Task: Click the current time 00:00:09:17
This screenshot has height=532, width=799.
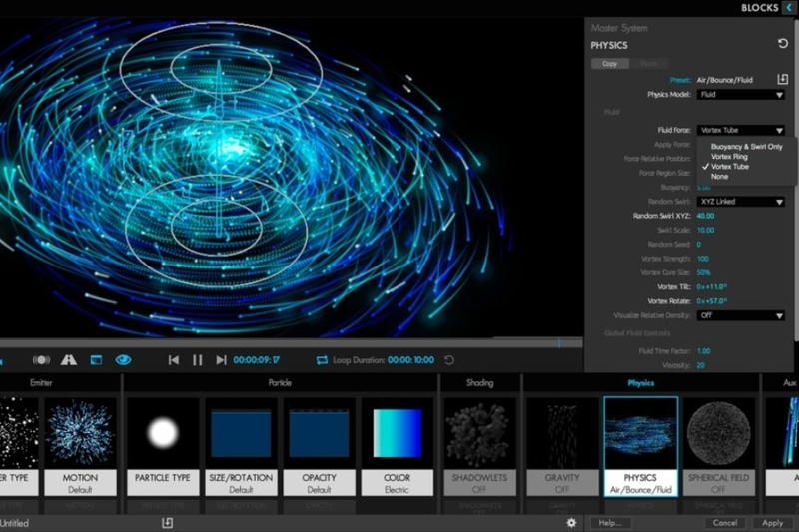Action: (257, 360)
